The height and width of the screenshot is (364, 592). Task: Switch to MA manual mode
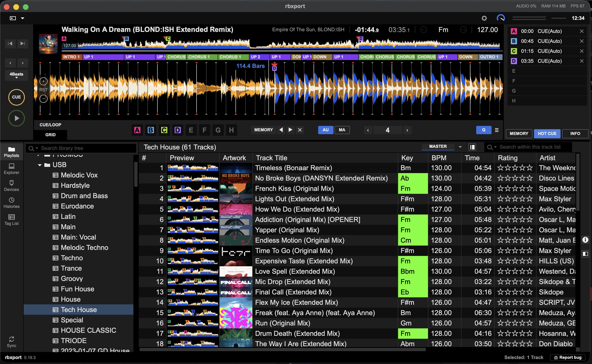pyautogui.click(x=342, y=130)
